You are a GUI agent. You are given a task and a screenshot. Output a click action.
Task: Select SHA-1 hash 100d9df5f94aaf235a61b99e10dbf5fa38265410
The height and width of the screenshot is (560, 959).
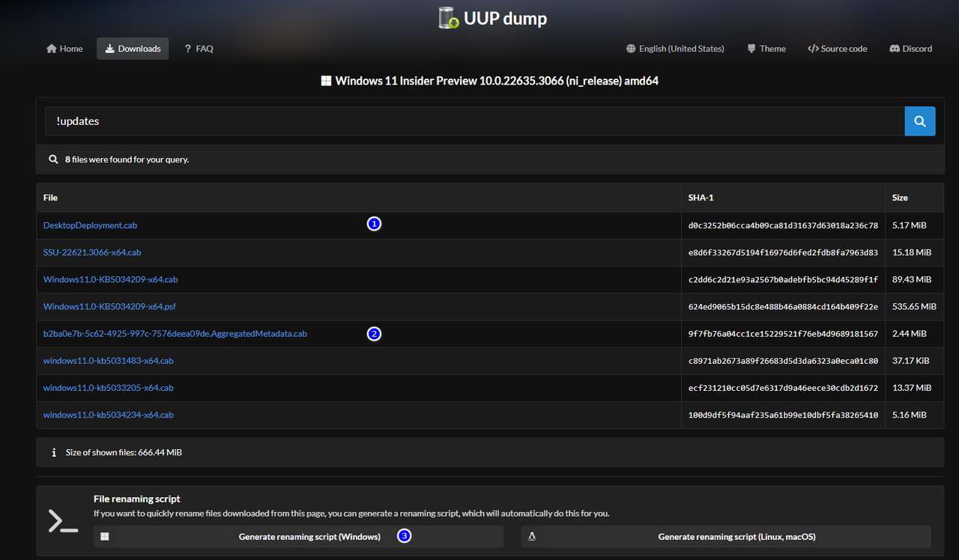point(783,415)
